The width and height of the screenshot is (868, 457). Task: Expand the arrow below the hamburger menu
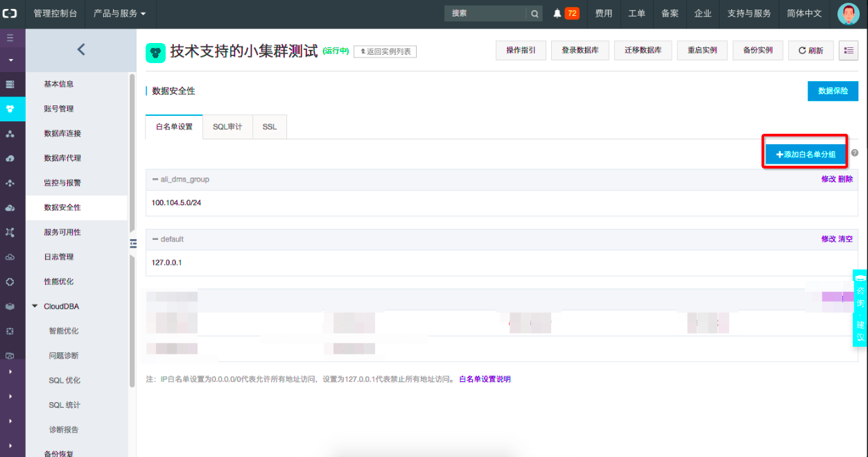click(10, 60)
